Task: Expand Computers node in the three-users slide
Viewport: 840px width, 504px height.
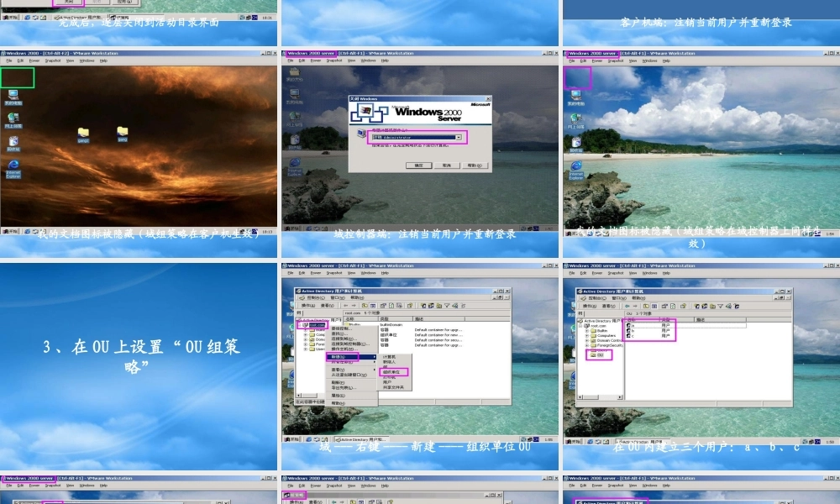Action: [x=586, y=336]
